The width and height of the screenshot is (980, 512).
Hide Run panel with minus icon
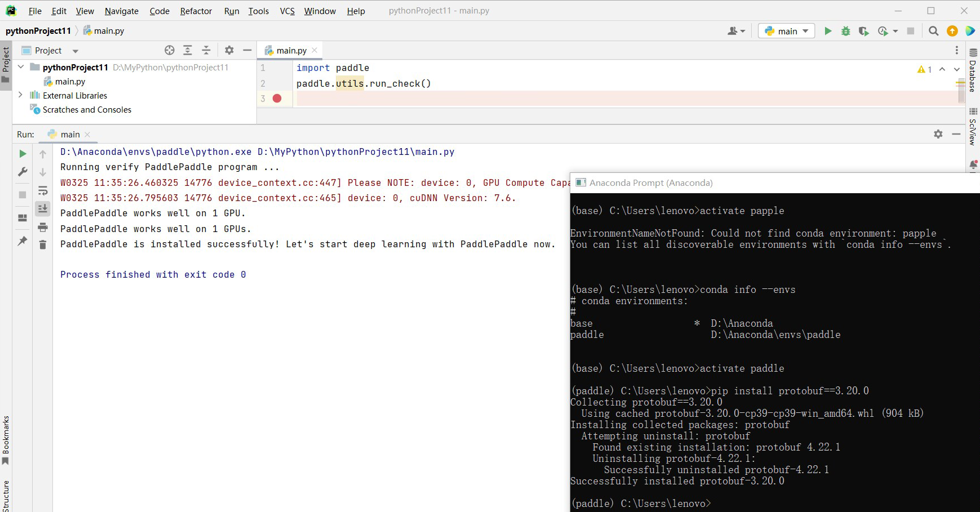coord(956,134)
